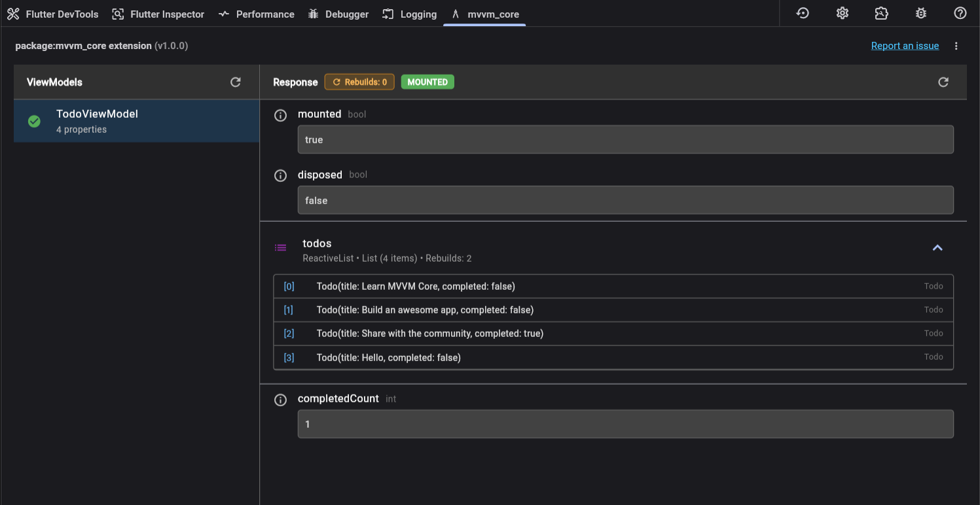The height and width of the screenshot is (505, 980).
Task: Open the DevTools extensions puzzle icon
Action: (x=881, y=13)
